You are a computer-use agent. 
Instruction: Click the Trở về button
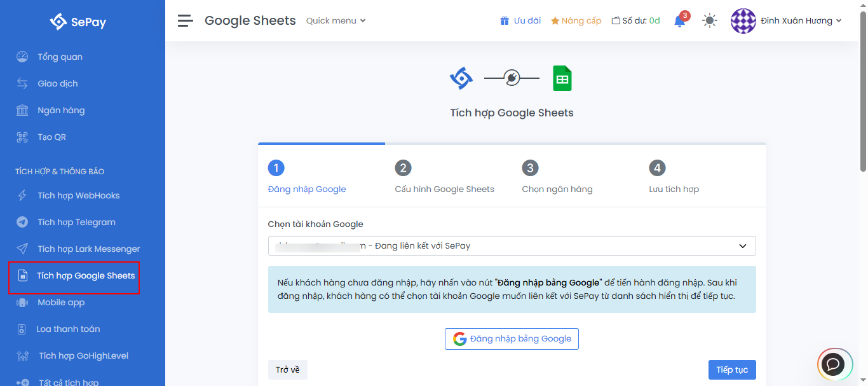287,369
